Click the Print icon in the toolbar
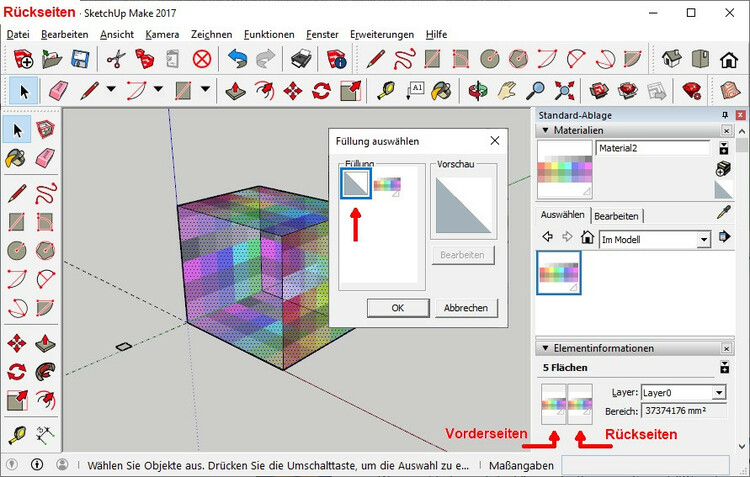 (302, 58)
